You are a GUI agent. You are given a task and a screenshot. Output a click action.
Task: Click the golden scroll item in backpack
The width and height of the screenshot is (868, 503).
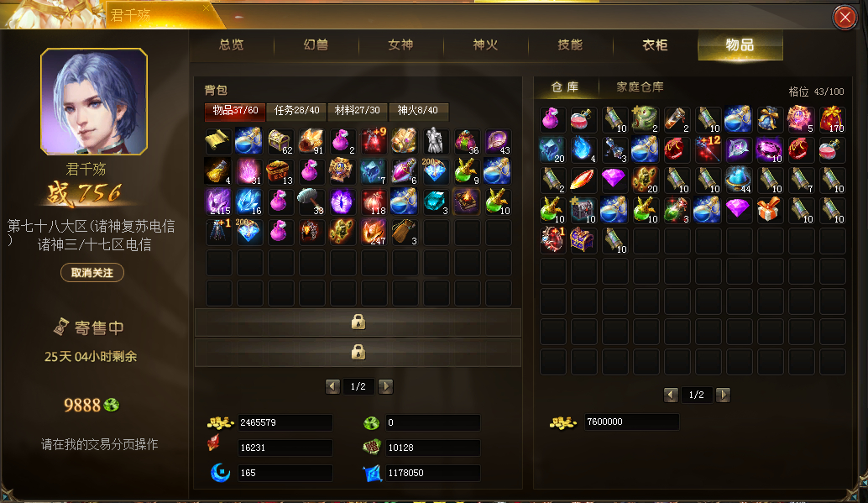pyautogui.click(x=218, y=141)
